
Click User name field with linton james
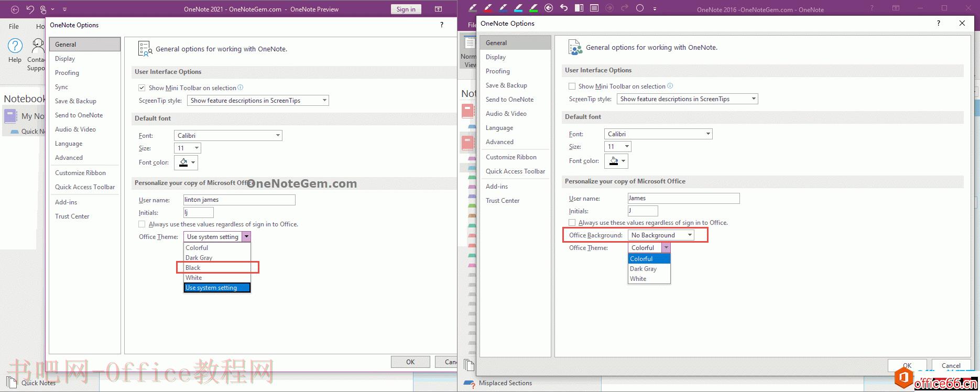[x=239, y=200]
